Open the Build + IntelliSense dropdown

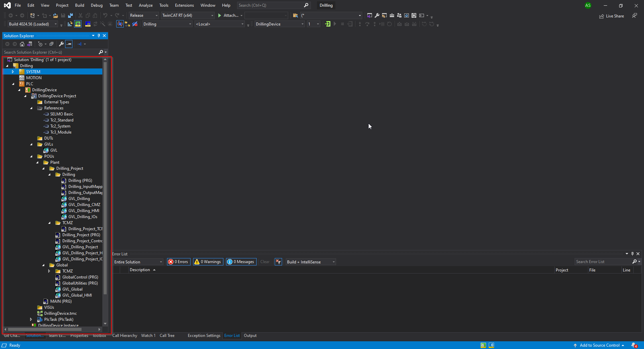coord(311,262)
